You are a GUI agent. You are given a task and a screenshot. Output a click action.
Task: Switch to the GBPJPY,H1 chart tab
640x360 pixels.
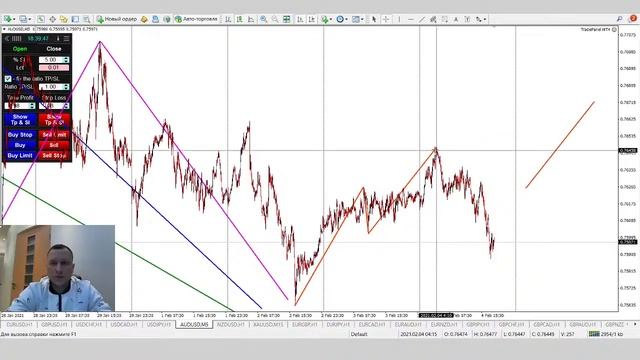(x=478, y=324)
